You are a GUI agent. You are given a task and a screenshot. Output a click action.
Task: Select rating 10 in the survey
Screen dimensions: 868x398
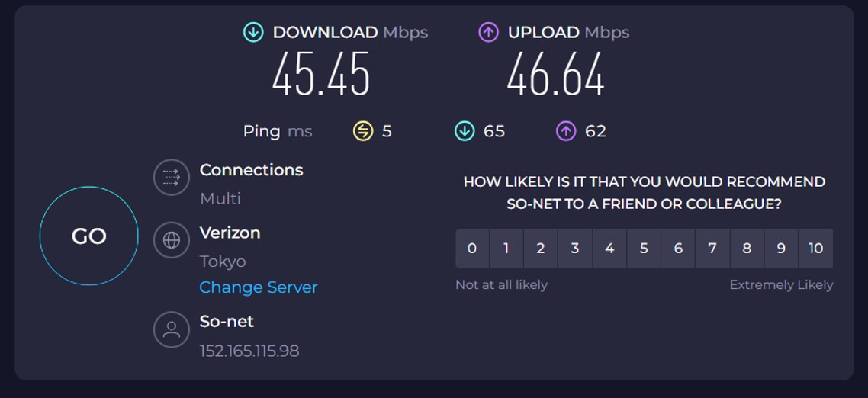pos(816,248)
